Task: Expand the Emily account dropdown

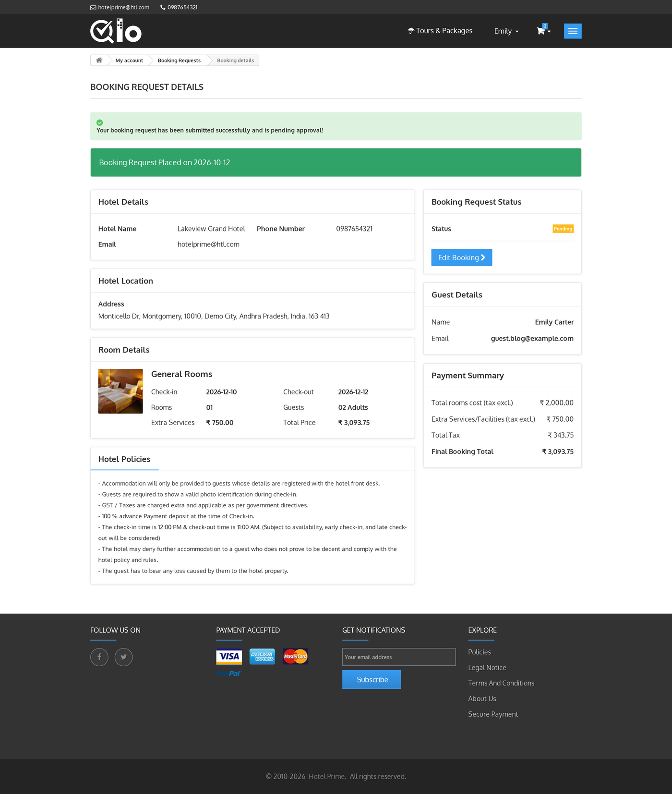Action: (506, 31)
